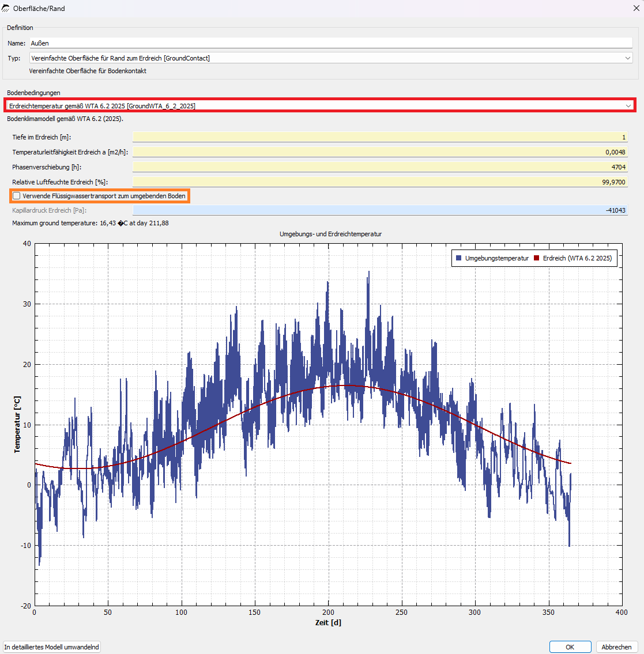Click the In detailliertes Modell umwandeln button
The height and width of the screenshot is (654, 644).
[x=52, y=647]
